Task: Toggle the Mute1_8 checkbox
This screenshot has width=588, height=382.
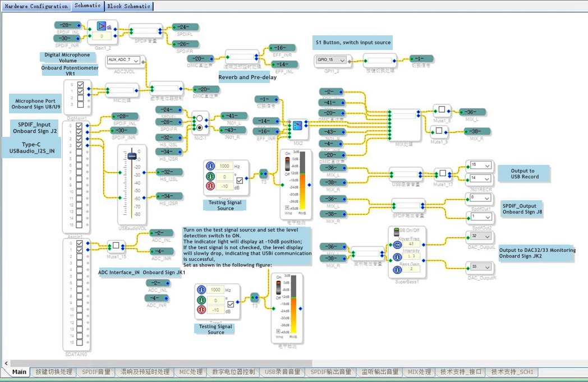Action: (x=442, y=110)
